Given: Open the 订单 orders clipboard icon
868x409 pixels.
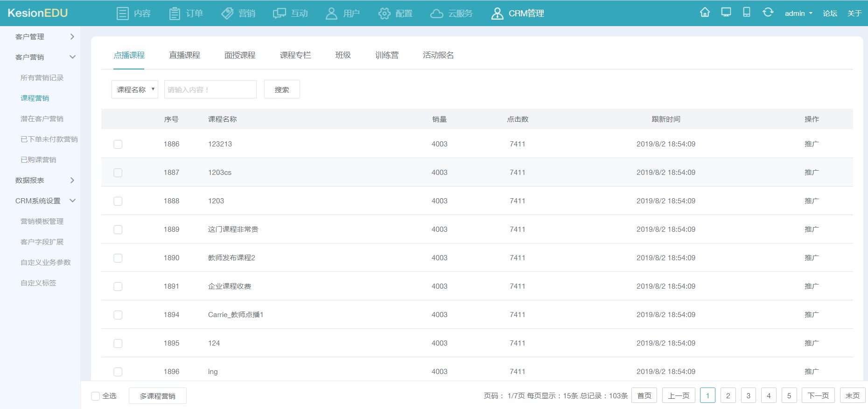Looking at the screenshot, I should pyautogui.click(x=175, y=14).
